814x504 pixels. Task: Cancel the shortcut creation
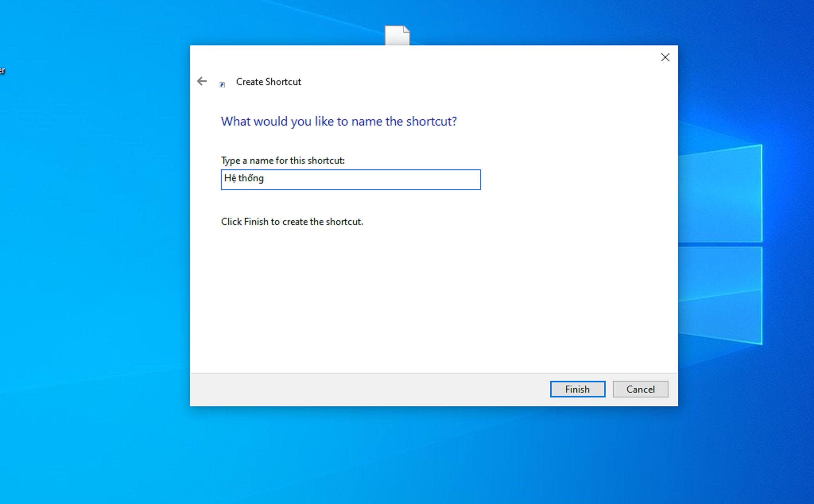tap(640, 389)
